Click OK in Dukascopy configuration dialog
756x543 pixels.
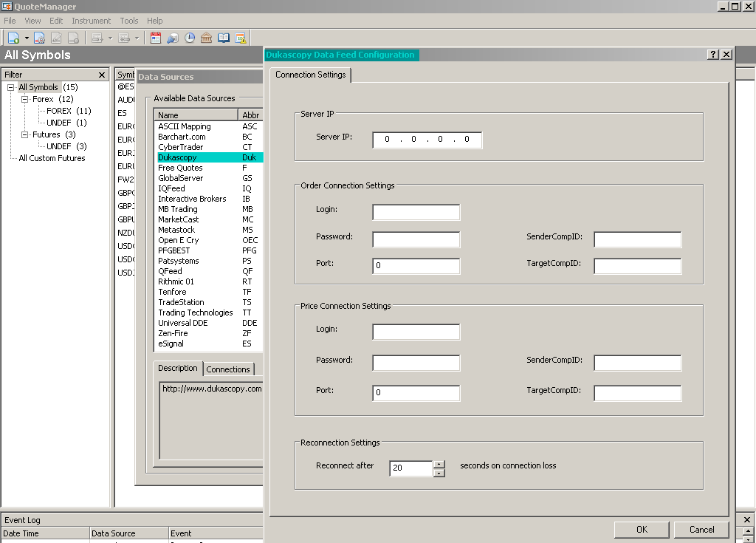642,530
